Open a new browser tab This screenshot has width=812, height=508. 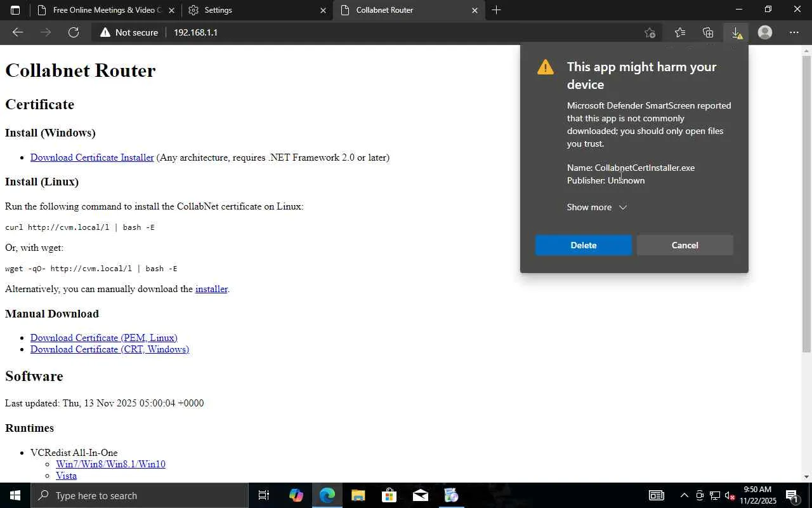[x=496, y=10]
